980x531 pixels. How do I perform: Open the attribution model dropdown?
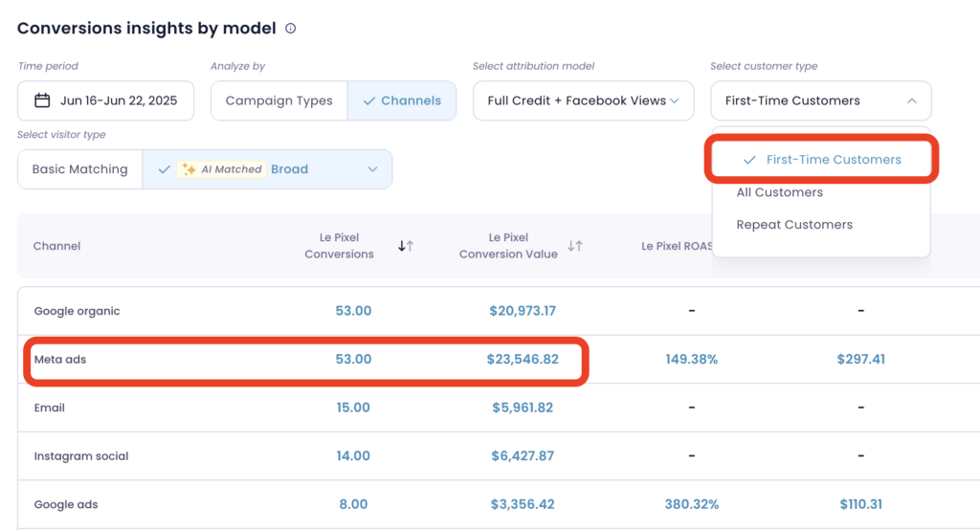pyautogui.click(x=583, y=100)
